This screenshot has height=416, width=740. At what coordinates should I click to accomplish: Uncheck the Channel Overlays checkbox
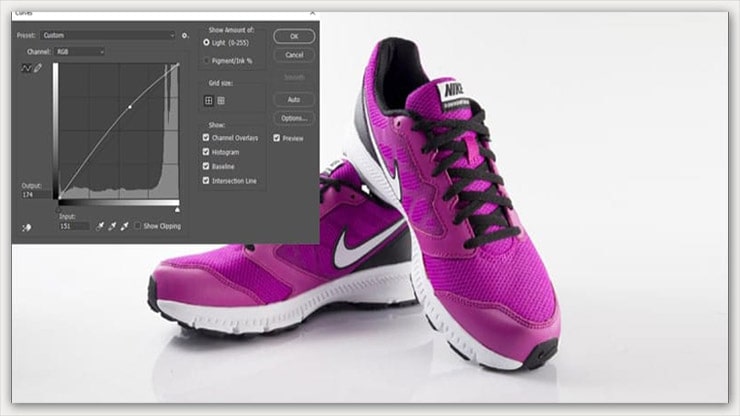pos(206,137)
